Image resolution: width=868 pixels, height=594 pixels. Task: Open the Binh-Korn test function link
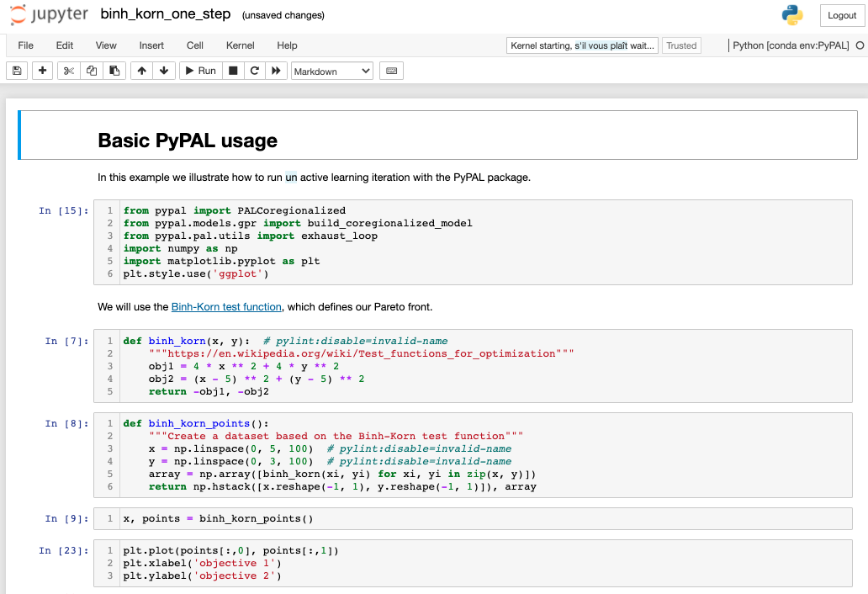pyautogui.click(x=226, y=307)
